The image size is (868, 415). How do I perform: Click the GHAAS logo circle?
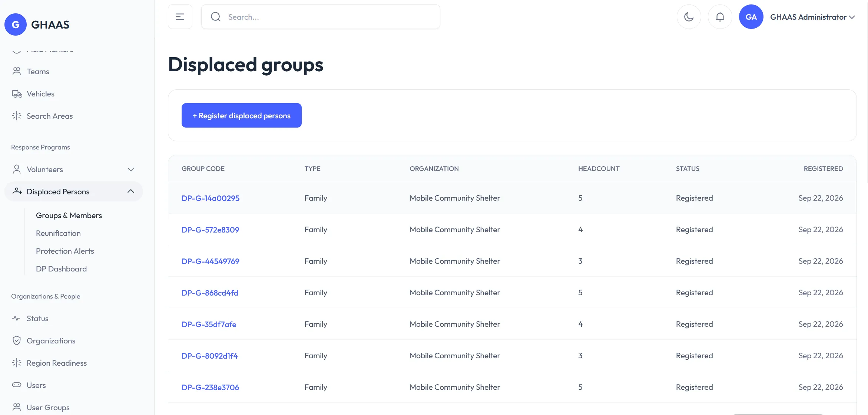[x=16, y=24]
